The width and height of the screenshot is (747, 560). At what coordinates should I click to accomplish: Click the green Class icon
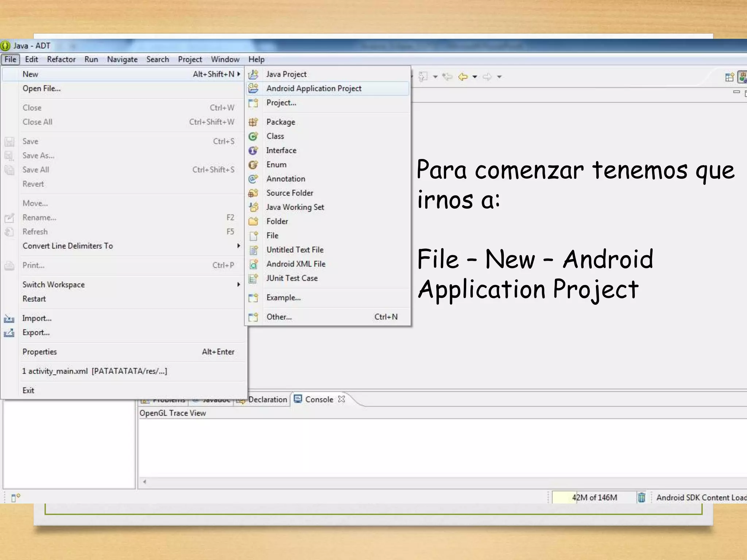[x=253, y=136]
